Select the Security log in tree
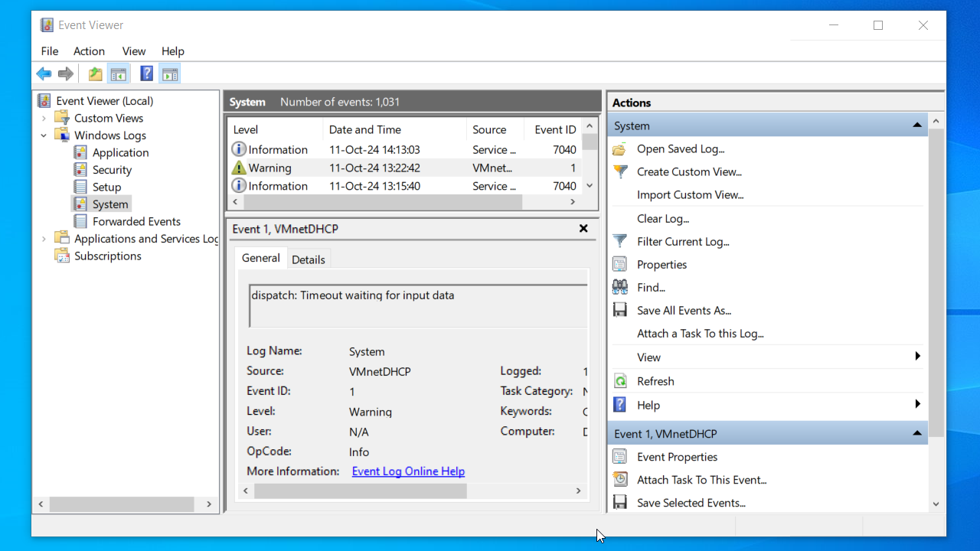 [x=112, y=170]
